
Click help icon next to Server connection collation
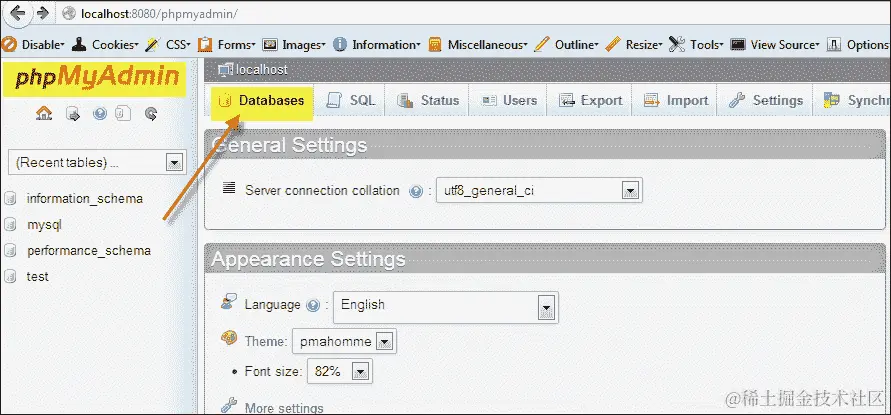coord(416,192)
